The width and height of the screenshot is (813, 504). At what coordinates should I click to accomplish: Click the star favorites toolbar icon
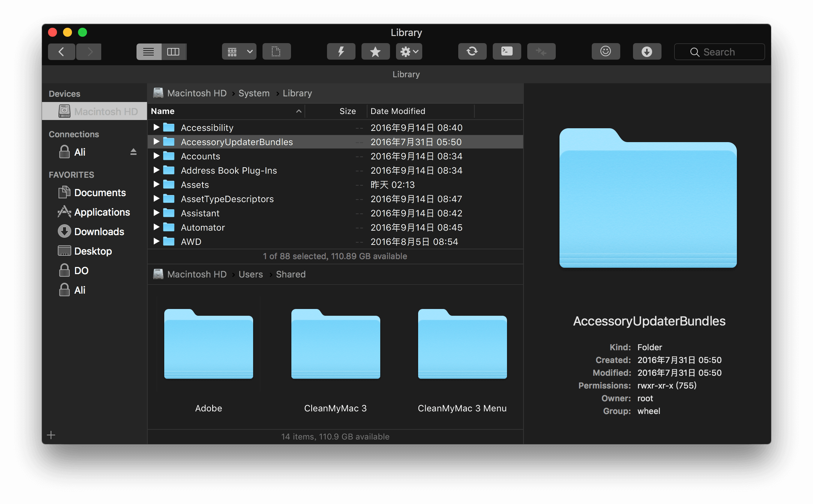coord(375,52)
